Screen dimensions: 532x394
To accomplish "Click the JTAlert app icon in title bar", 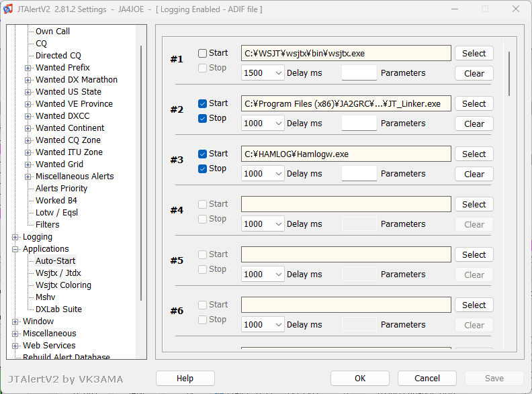I will click(x=8, y=9).
